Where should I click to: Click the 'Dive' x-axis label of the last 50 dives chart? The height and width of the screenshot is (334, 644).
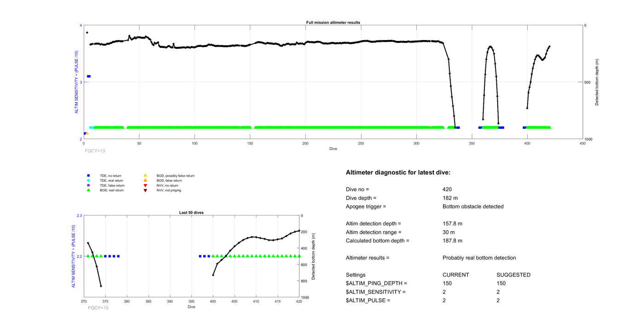click(x=191, y=307)
